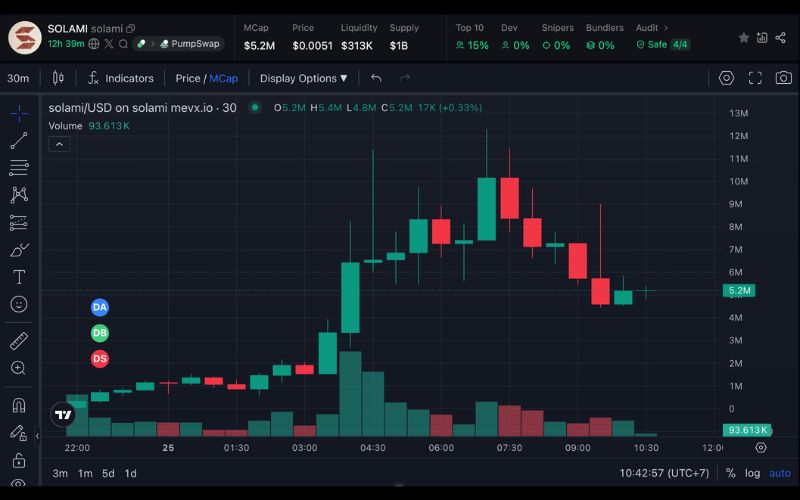Collapse the indicator legend chevron
The height and width of the screenshot is (500, 800).
pyautogui.click(x=59, y=144)
